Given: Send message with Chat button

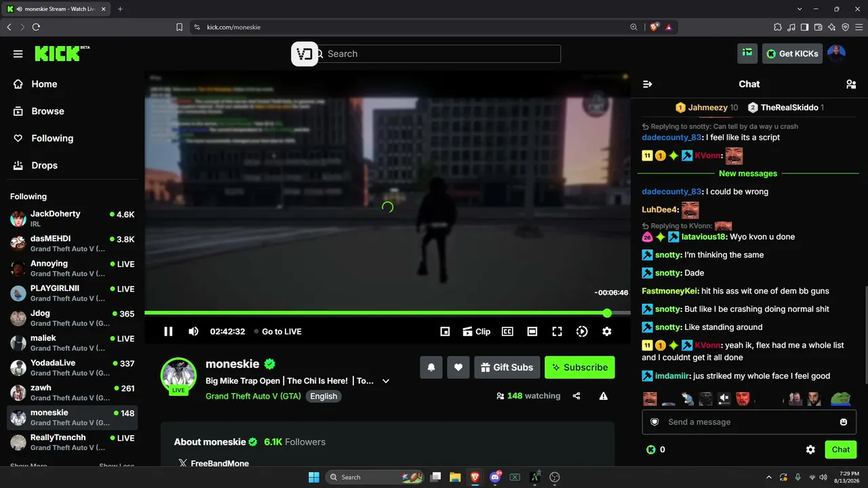Looking at the screenshot, I should point(841,449).
